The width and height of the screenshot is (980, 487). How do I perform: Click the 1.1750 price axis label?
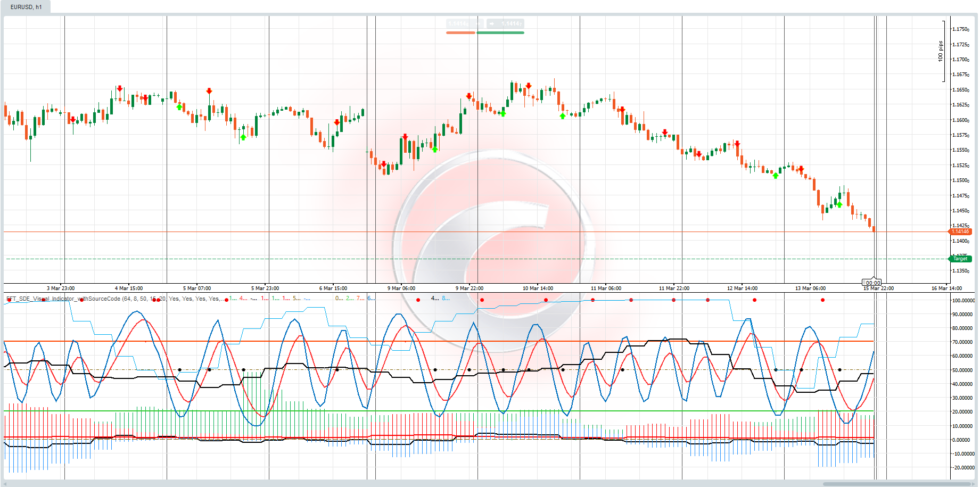point(960,29)
